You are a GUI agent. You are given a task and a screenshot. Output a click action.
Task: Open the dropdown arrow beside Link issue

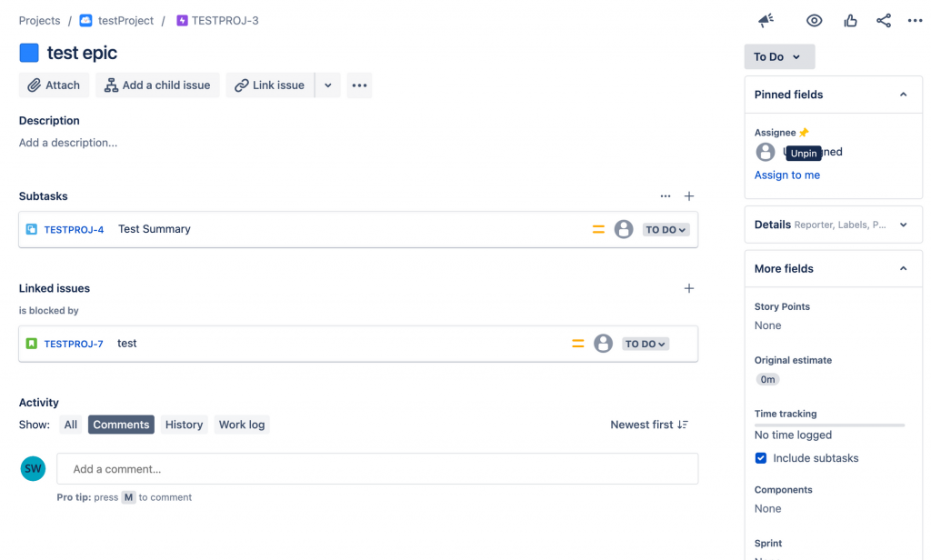[x=327, y=85]
